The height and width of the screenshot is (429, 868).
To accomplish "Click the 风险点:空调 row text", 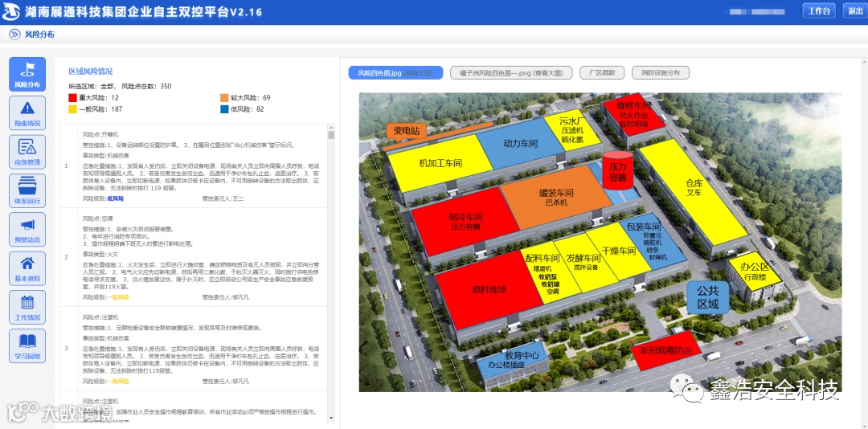I will (x=96, y=218).
